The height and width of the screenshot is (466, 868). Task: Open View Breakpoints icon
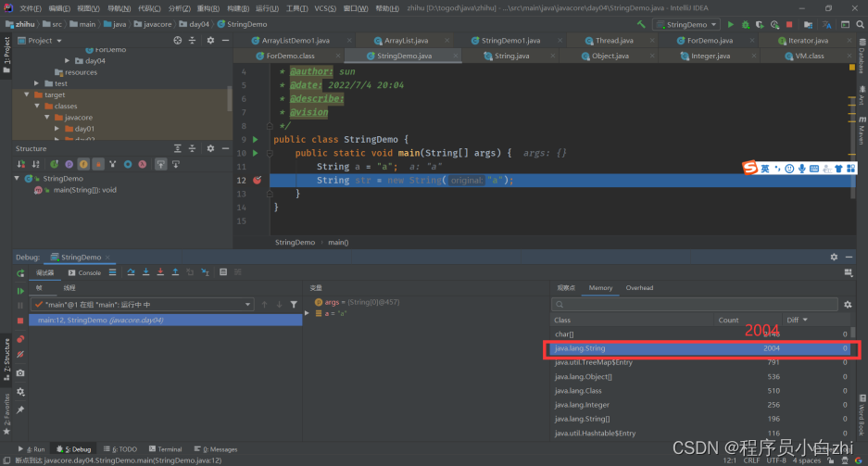point(20,339)
